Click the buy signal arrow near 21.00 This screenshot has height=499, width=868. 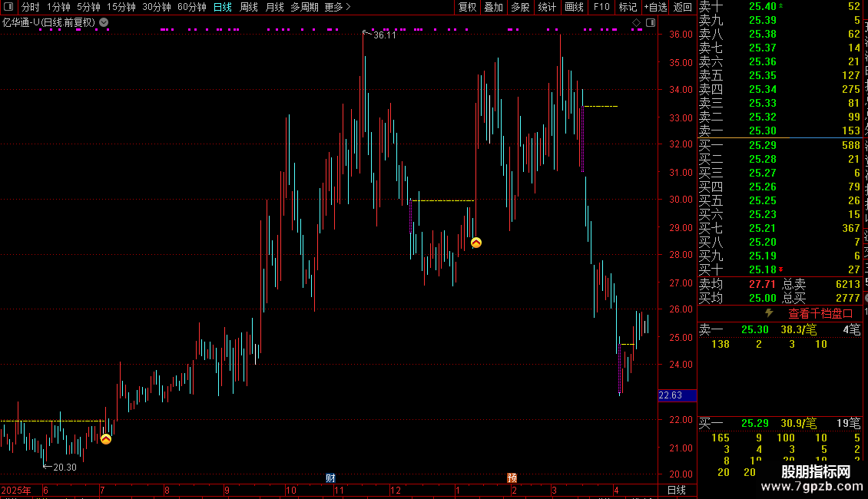click(106, 439)
